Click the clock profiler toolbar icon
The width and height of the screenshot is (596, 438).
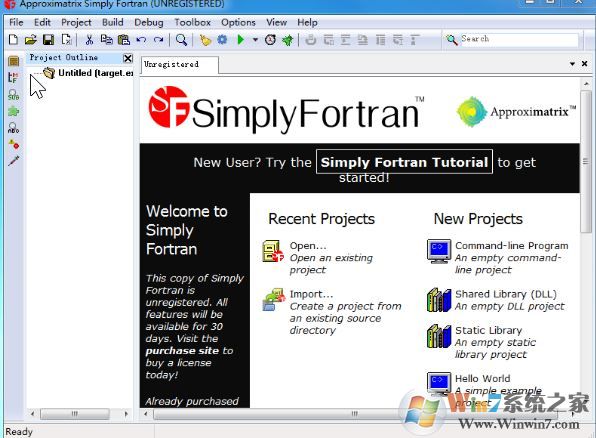pyautogui.click(x=271, y=40)
